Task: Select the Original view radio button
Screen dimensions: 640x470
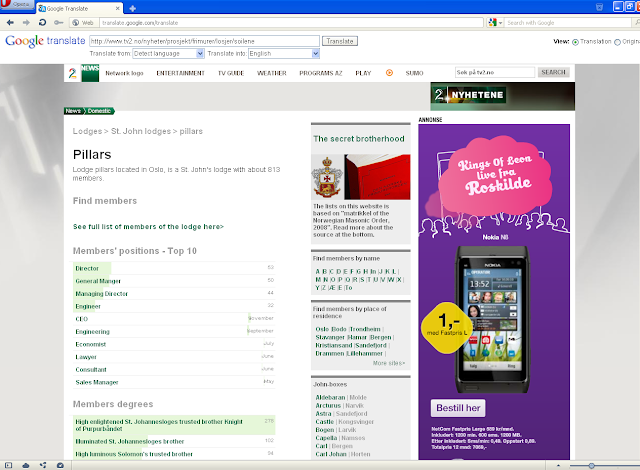Action: pyautogui.click(x=617, y=42)
